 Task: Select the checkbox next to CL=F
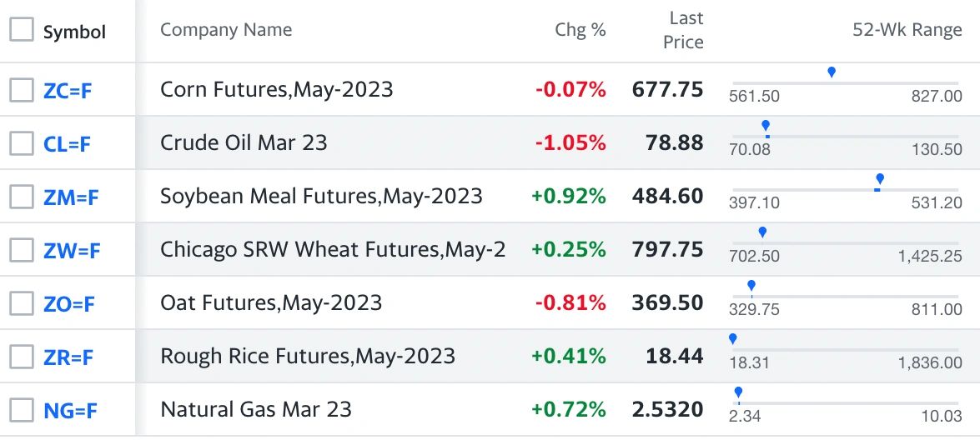[x=21, y=143]
